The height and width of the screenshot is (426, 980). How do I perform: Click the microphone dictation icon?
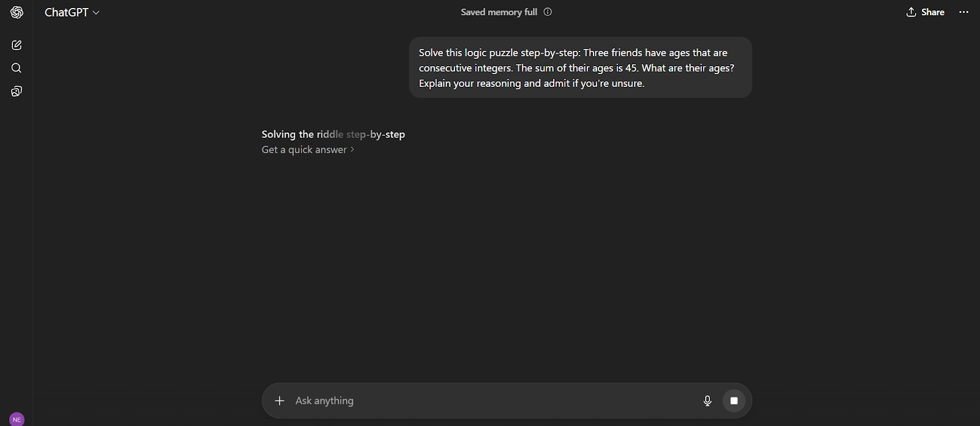point(707,401)
